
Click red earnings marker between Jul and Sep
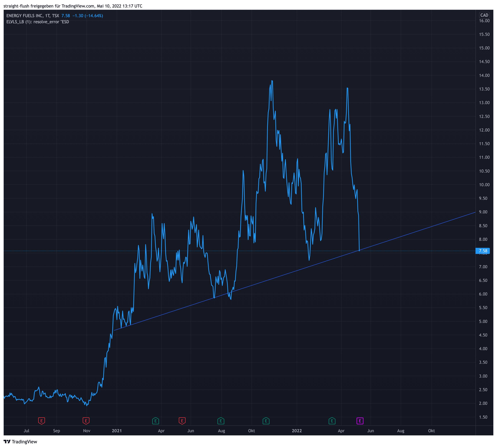point(41,421)
